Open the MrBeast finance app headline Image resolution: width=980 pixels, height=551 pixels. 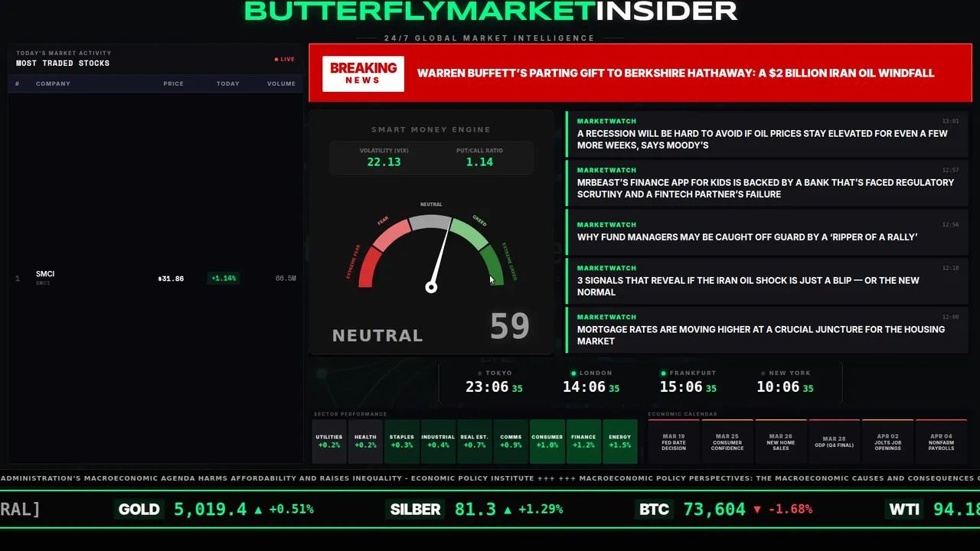[767, 183]
